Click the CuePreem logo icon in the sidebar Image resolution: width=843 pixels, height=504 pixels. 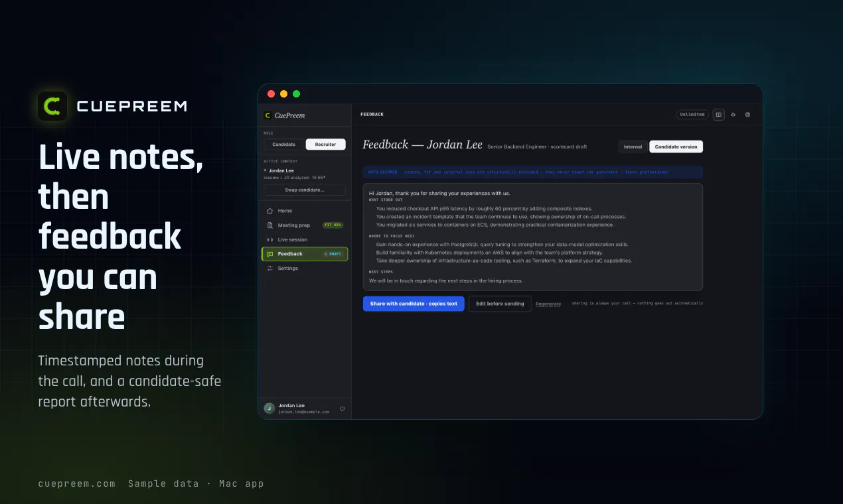tap(268, 115)
